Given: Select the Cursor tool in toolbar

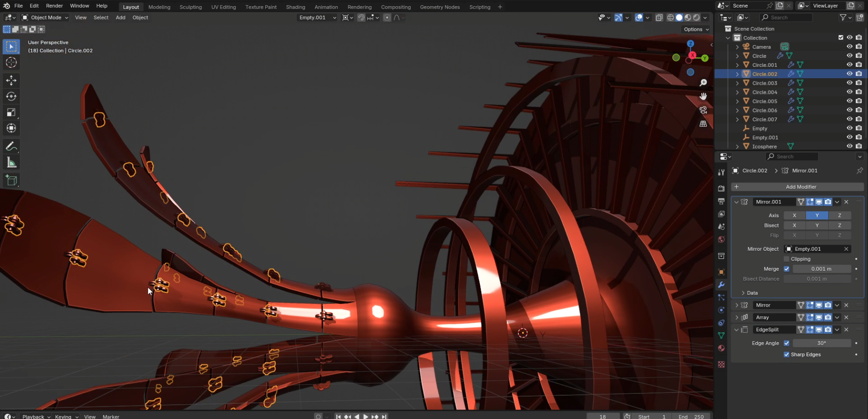Looking at the screenshot, I should pyautogui.click(x=11, y=63).
